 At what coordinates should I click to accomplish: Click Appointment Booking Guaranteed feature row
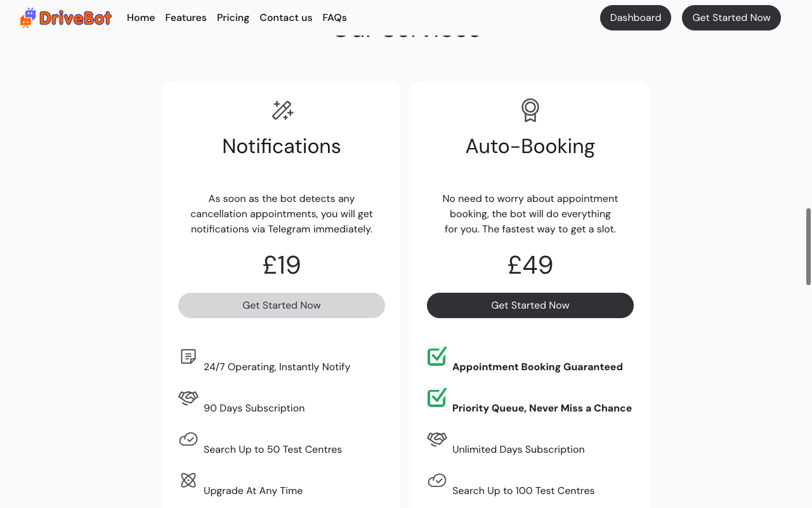(x=537, y=366)
